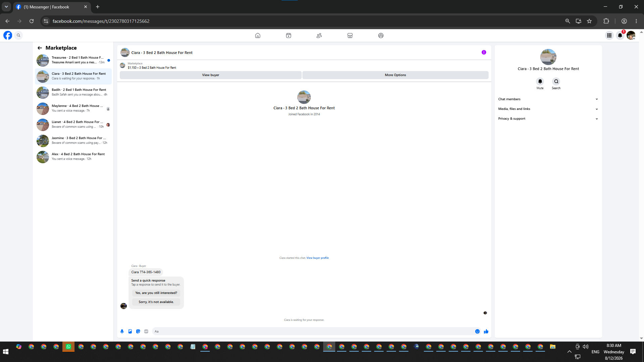Image resolution: width=644 pixels, height=362 pixels.
Task: Toggle the purple conversation information icon
Action: click(x=484, y=52)
